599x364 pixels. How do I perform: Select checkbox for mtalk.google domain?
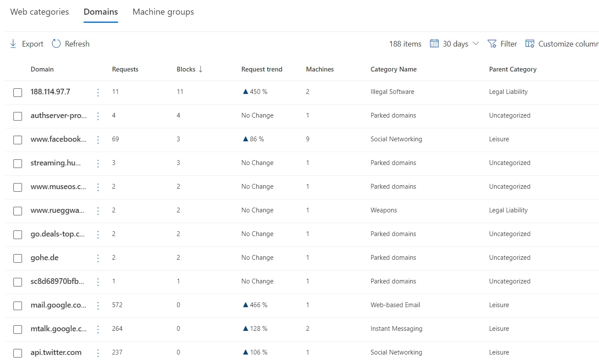click(18, 330)
